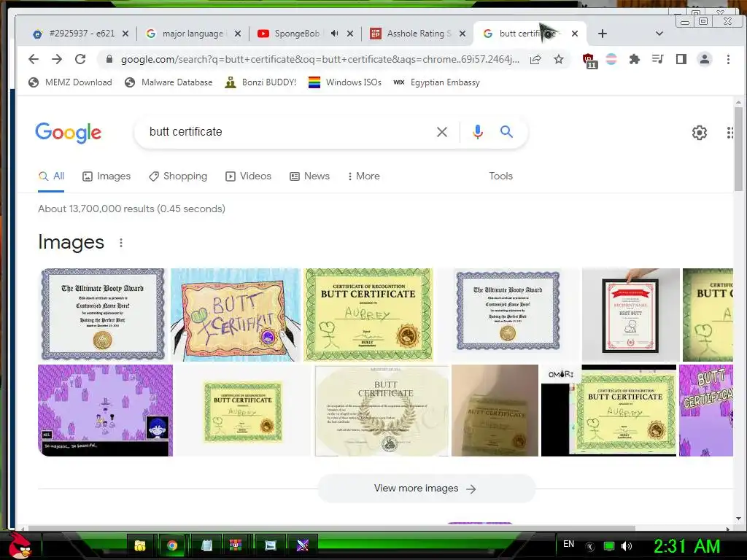
Task: Reload the current page
Action: [x=80, y=59]
